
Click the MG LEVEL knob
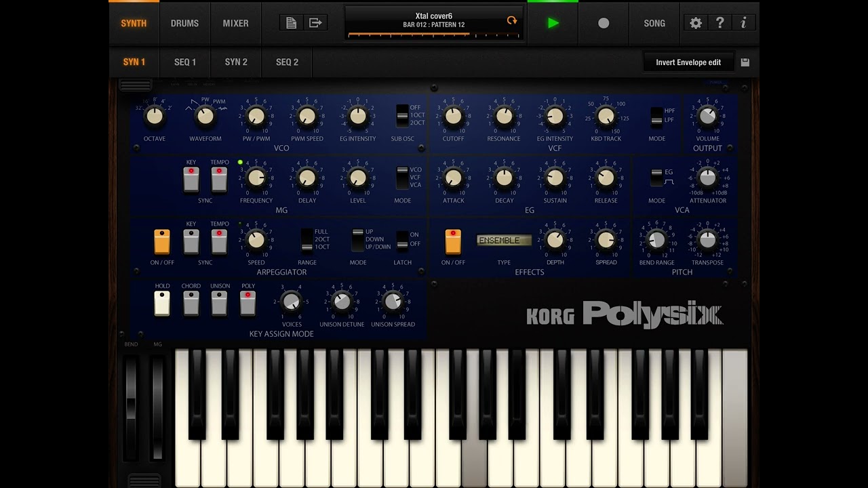[358, 178]
